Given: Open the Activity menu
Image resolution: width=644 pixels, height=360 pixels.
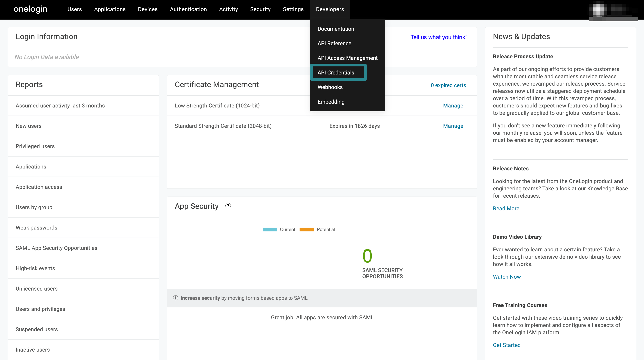Looking at the screenshot, I should click(x=228, y=9).
